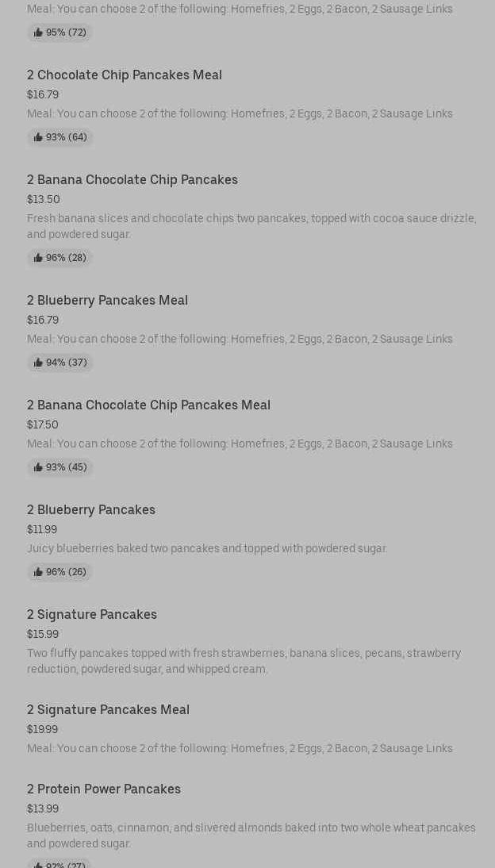Select 2 Protein Power Pancakes
This screenshot has width=495, height=868.
[104, 789]
